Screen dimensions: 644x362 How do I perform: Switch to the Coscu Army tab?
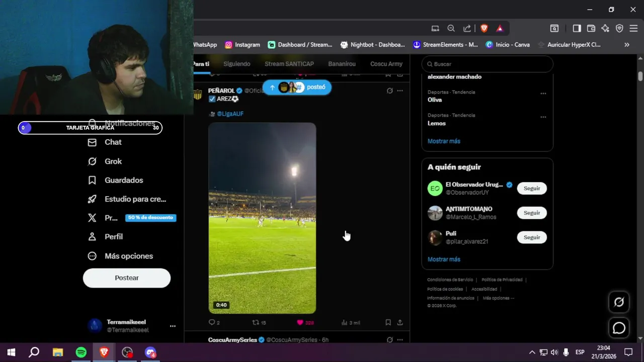point(386,64)
